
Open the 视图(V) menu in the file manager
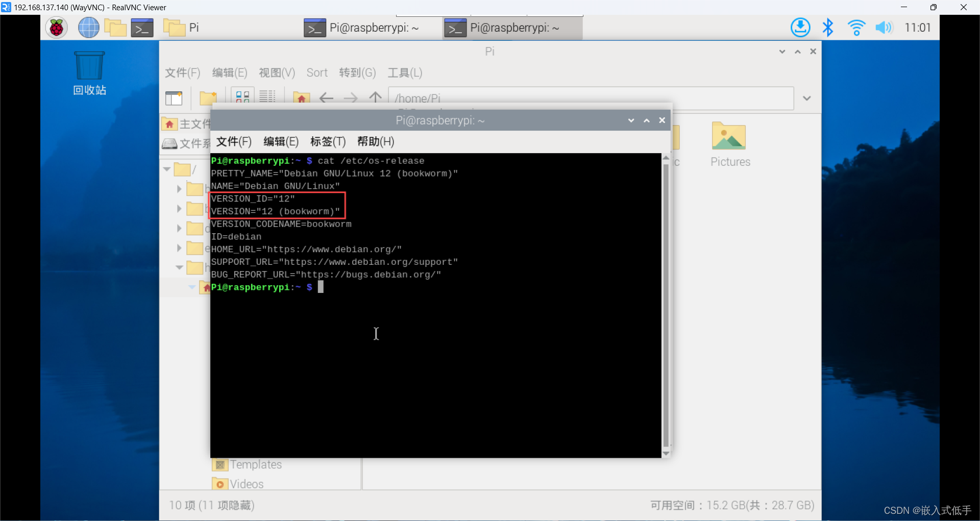coord(276,72)
